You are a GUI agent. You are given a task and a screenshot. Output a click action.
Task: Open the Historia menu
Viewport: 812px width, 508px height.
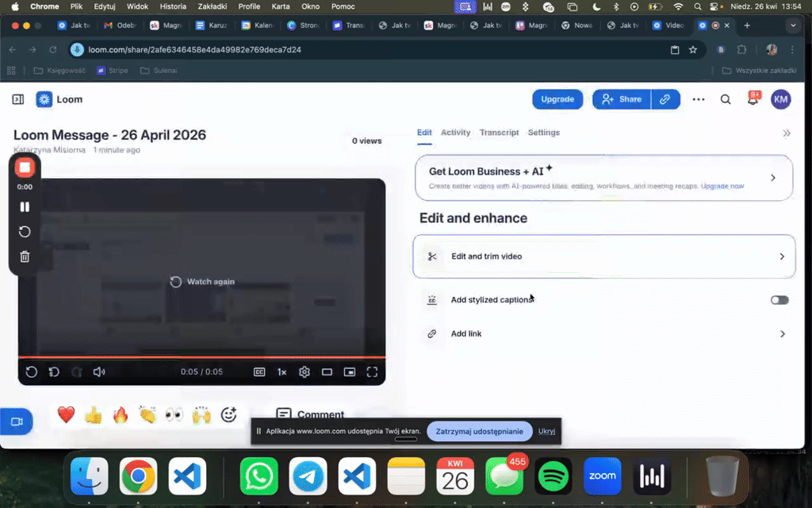tap(173, 6)
